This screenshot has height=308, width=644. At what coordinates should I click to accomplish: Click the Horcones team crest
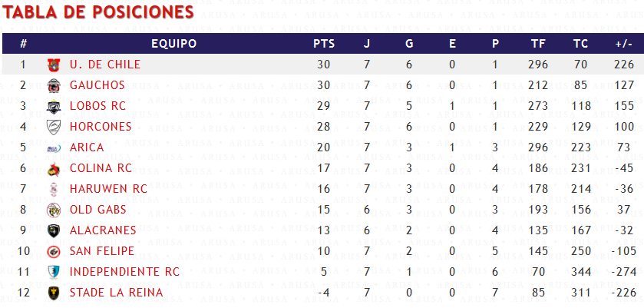point(54,127)
